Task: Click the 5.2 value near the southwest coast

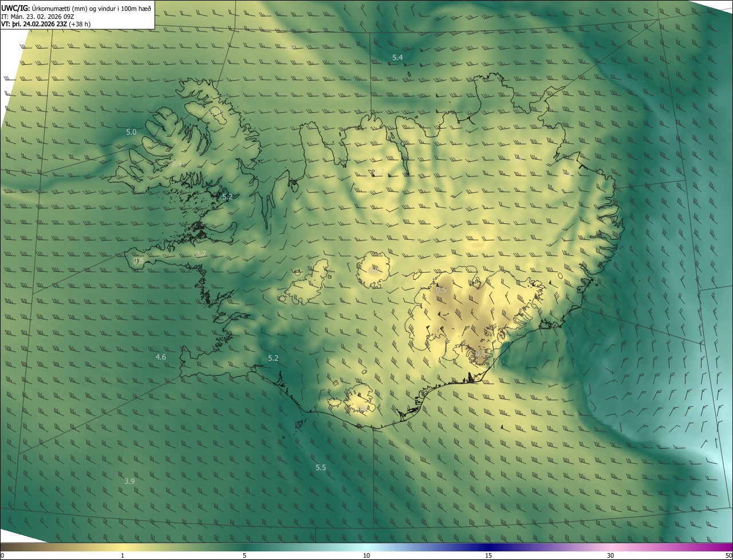Action: [273, 358]
